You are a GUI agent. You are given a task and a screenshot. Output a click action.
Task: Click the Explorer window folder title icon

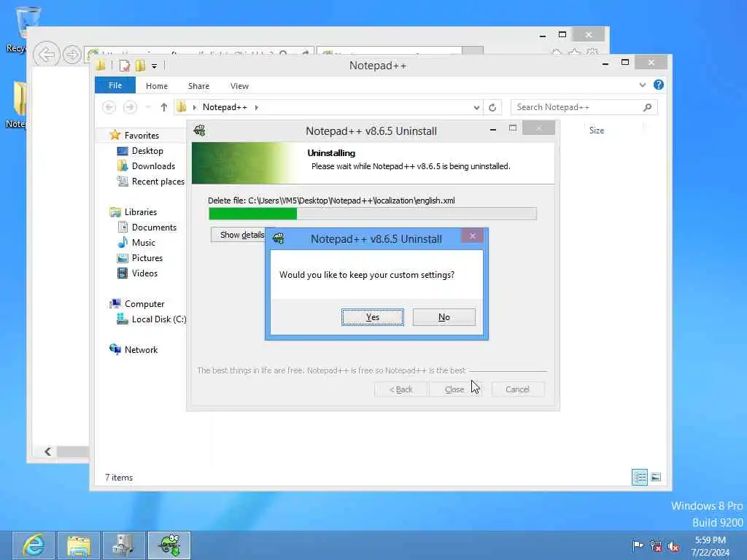tap(101, 66)
